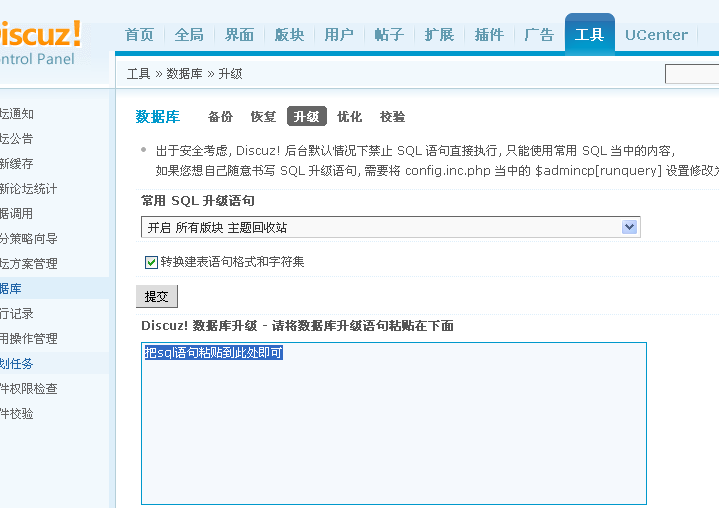The width and height of the screenshot is (719, 508).
Task: Open the 数据调用 sidebar item
Action: click(x=17, y=214)
